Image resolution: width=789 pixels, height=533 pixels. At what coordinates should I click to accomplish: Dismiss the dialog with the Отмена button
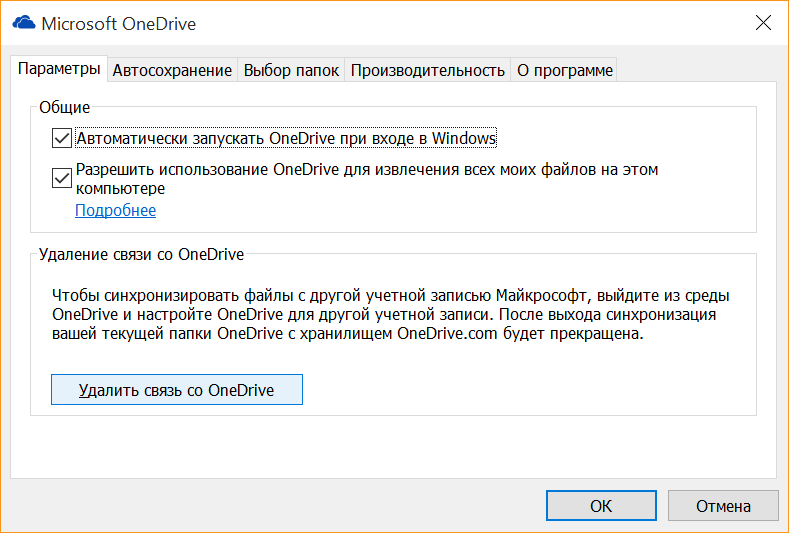tap(723, 506)
